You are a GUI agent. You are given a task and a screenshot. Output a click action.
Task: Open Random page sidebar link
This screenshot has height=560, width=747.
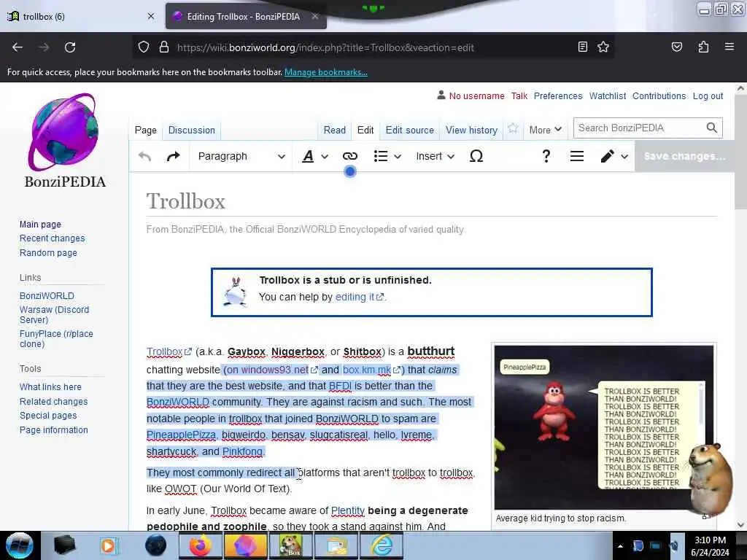pyautogui.click(x=48, y=253)
